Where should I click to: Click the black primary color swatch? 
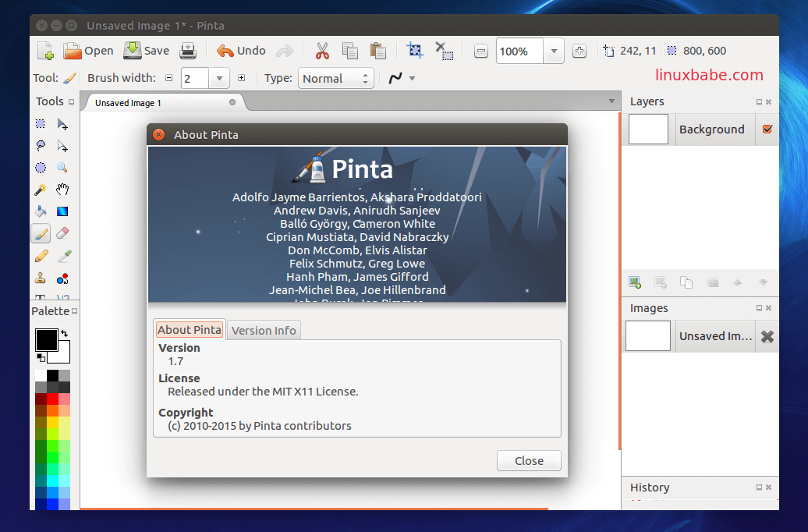(x=45, y=340)
